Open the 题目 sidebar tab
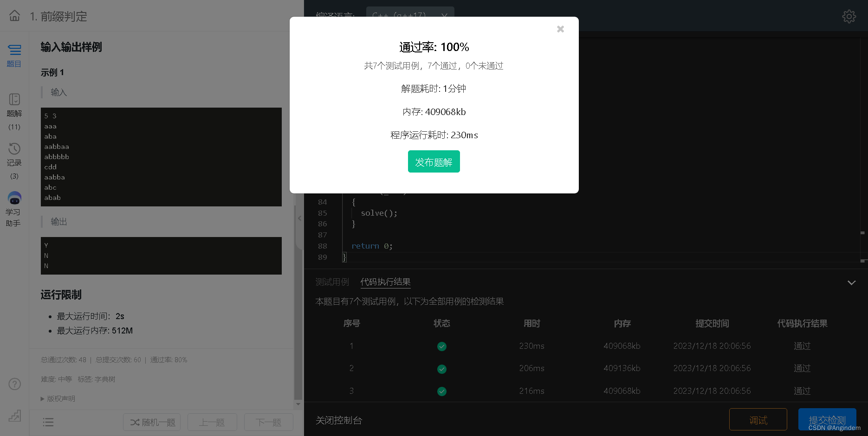The image size is (868, 436). coord(14,56)
